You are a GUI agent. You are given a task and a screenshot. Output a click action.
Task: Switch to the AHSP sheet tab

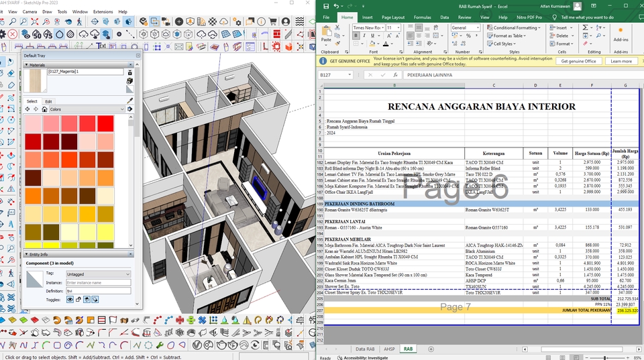point(389,349)
